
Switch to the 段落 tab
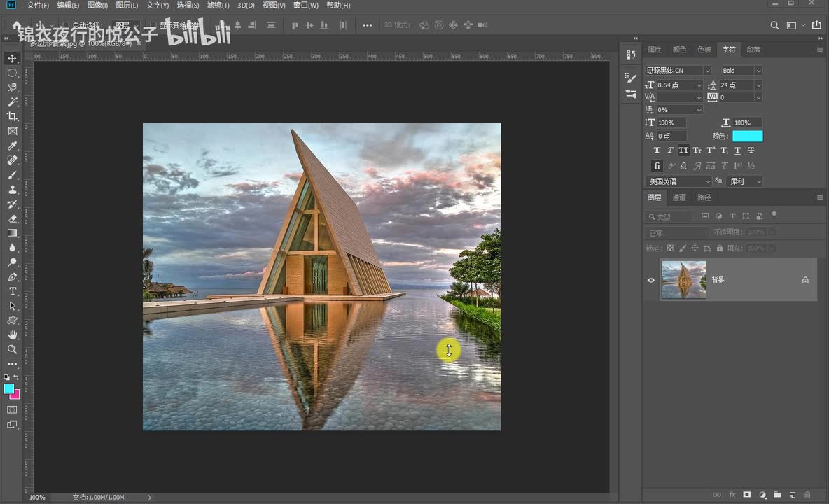[753, 50]
